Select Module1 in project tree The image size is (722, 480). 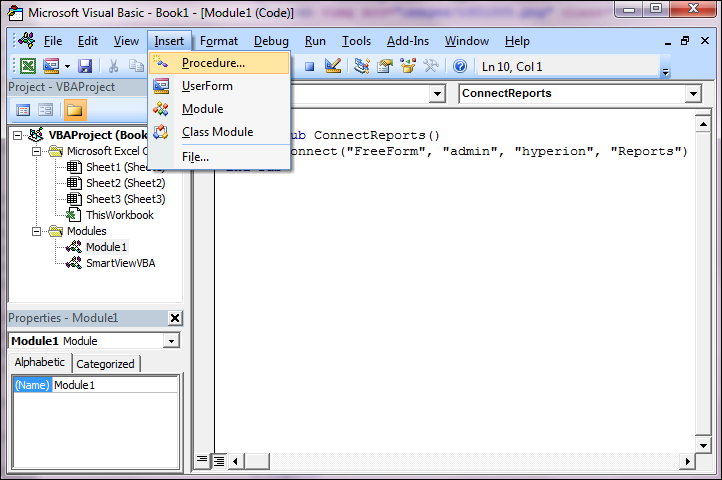[106, 247]
